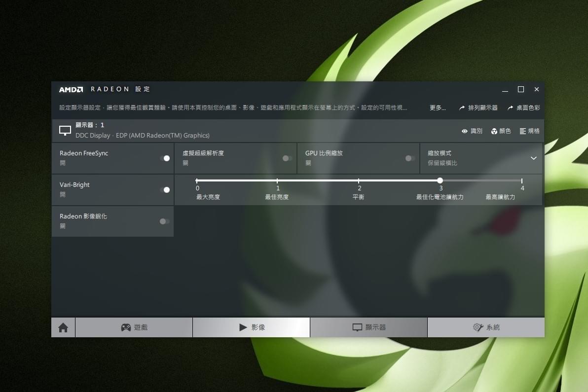
Task: Enable GPU 比例縮放 toggle
Action: tap(410, 158)
